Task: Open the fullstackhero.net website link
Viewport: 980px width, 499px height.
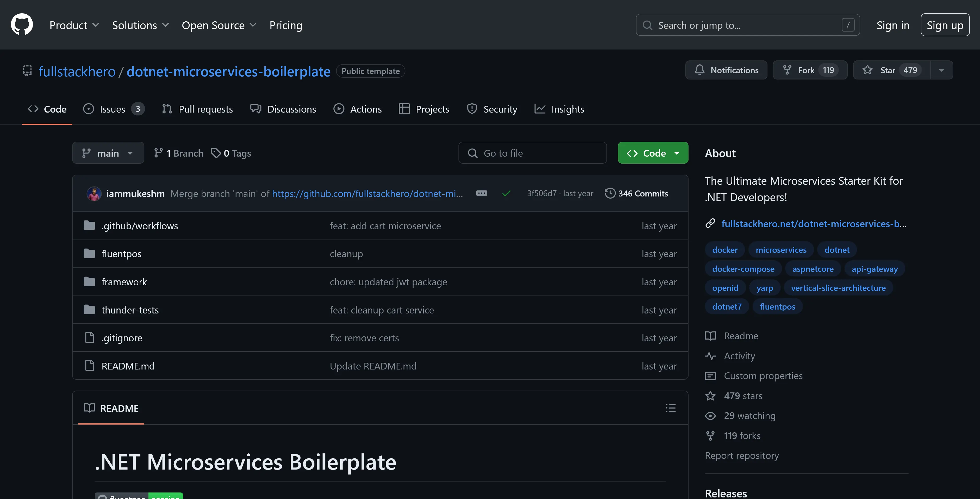Action: [x=813, y=224]
